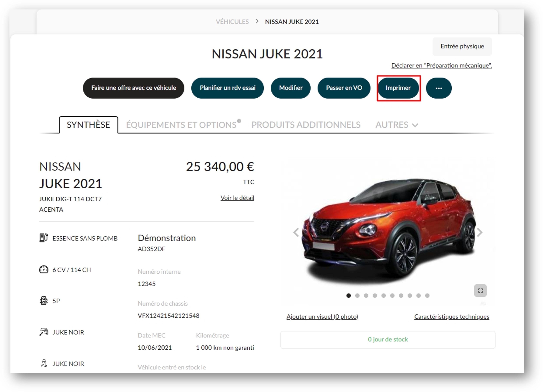Click the chassis number VFX12421542121548
The height and width of the screenshot is (392, 543).
(169, 316)
